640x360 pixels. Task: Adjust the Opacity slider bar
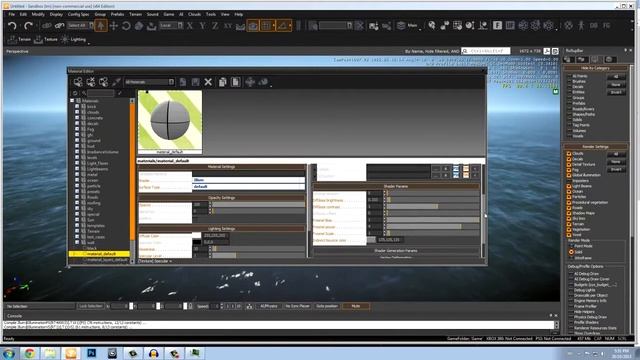tap(259, 204)
